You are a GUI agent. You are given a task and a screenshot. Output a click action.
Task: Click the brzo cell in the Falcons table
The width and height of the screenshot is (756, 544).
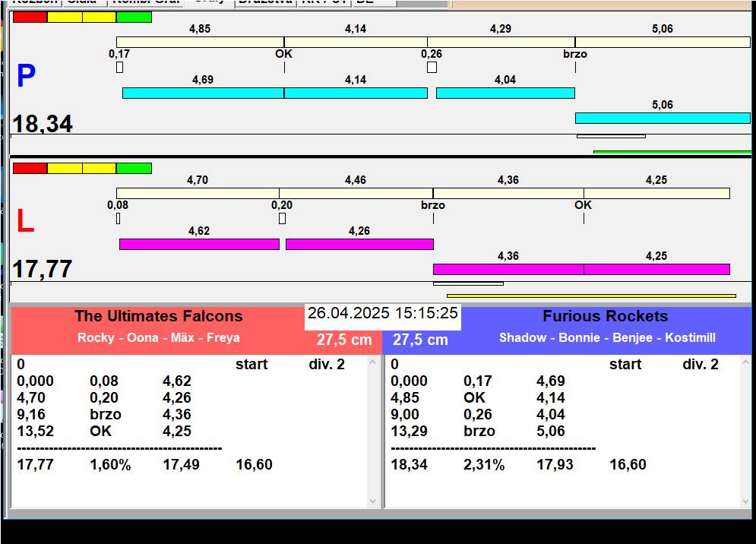pyautogui.click(x=106, y=415)
